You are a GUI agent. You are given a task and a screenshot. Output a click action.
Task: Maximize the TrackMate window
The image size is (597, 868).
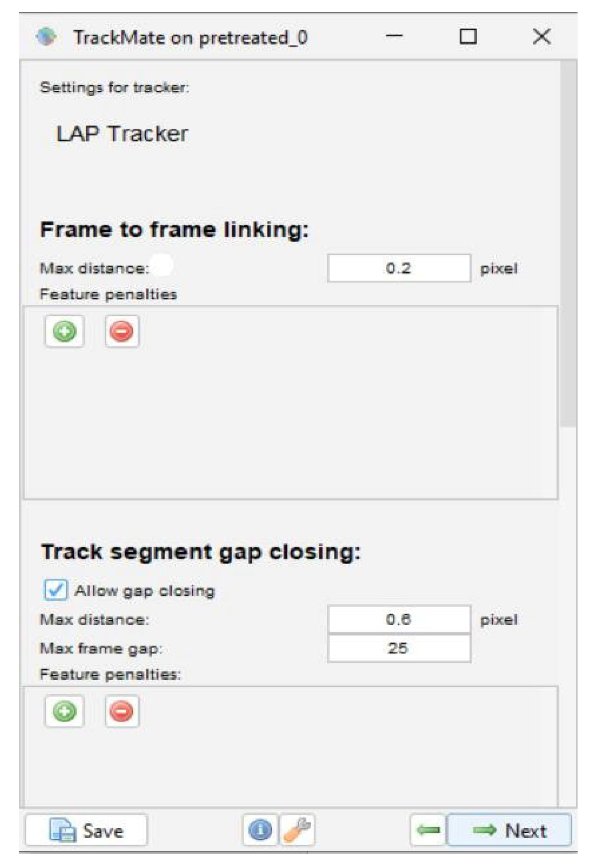tap(468, 36)
